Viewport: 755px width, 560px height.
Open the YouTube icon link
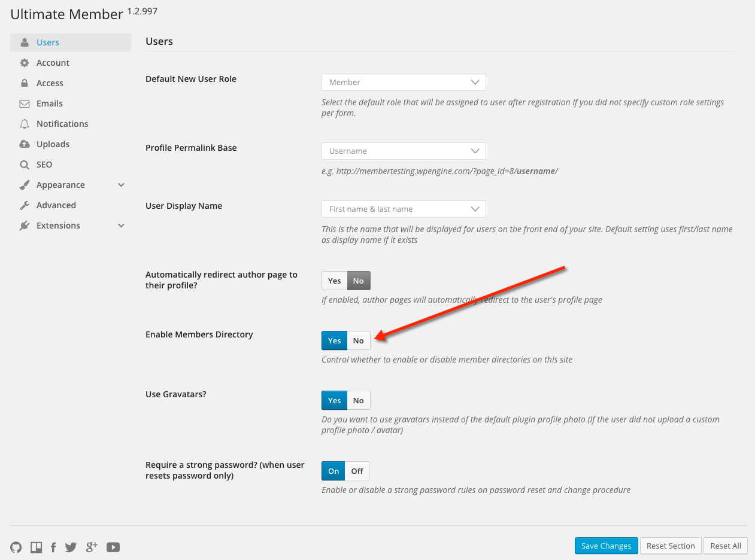[x=113, y=547]
